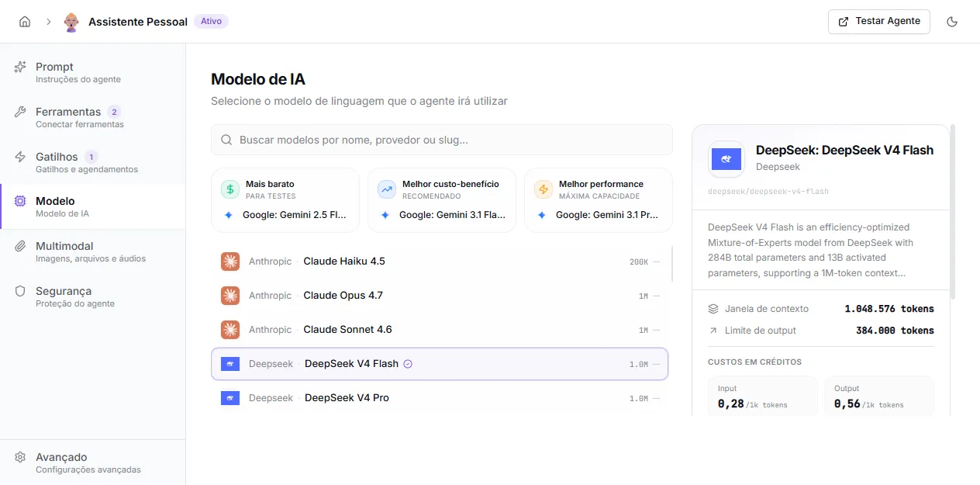Click the Gatilhos count badge 1

[x=91, y=157]
